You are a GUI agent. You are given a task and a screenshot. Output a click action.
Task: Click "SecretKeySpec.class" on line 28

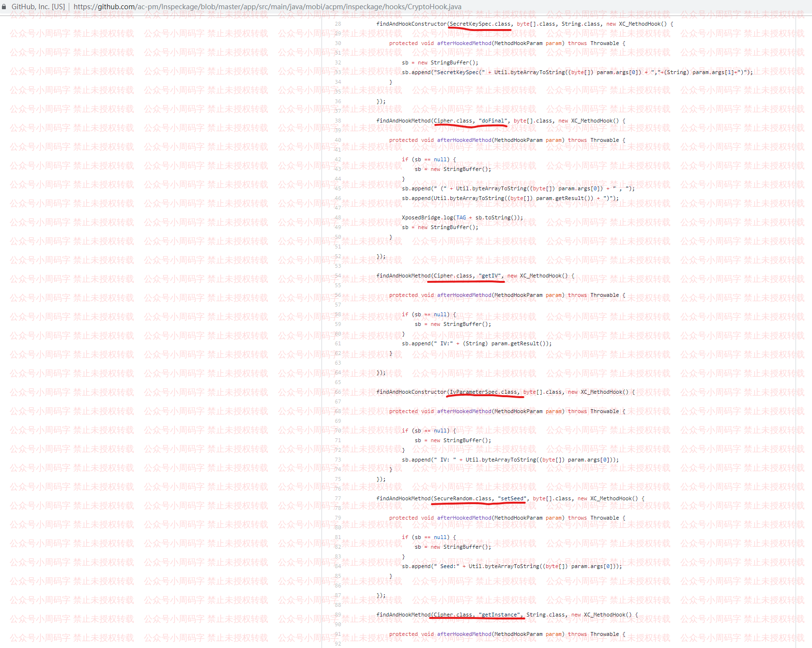(480, 24)
